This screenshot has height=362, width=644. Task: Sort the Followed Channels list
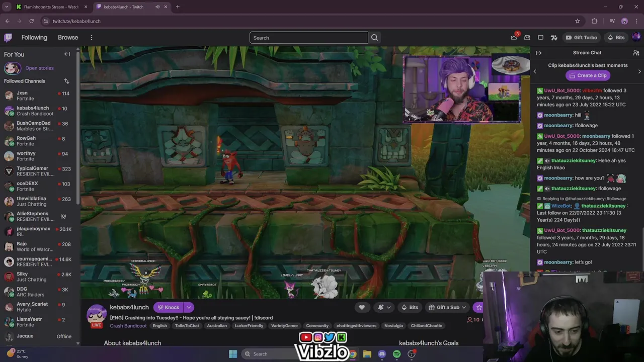click(x=66, y=81)
